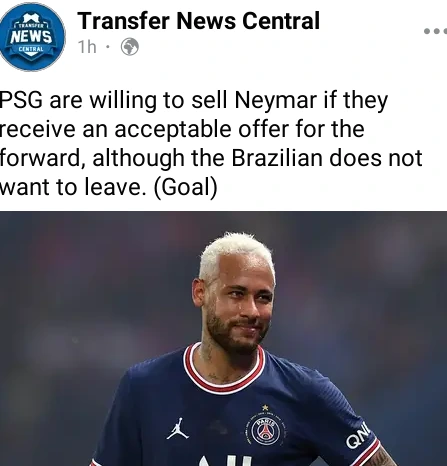Click the QNB sponsor text on the sleeve

pos(358,435)
